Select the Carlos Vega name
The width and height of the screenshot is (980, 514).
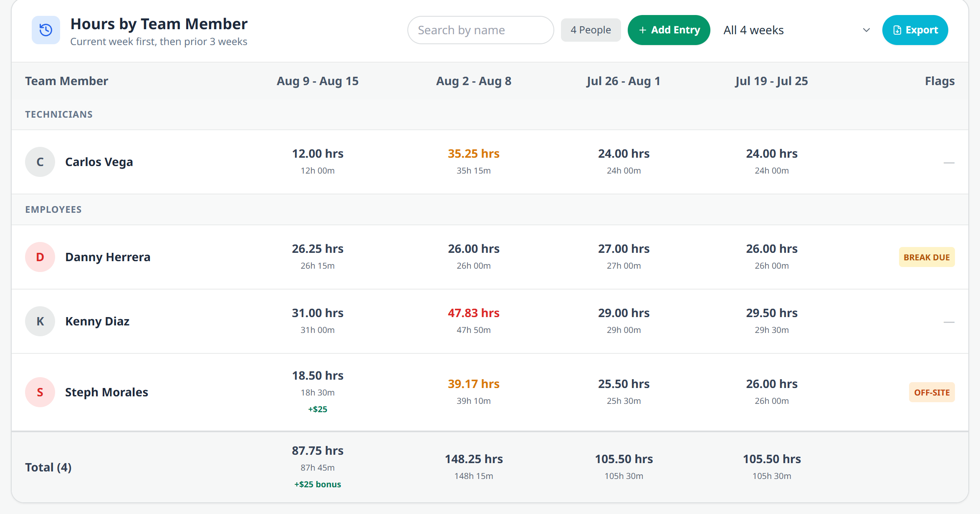click(x=99, y=162)
